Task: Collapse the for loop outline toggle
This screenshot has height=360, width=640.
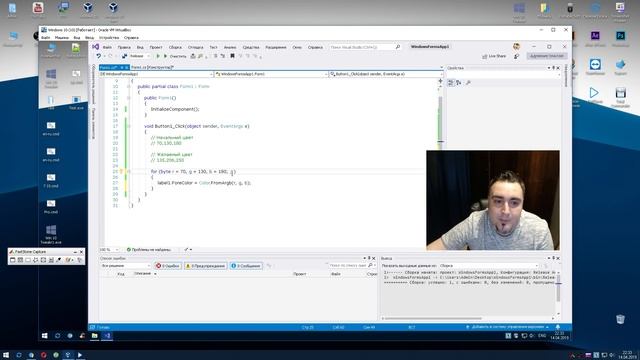Action: (x=128, y=172)
